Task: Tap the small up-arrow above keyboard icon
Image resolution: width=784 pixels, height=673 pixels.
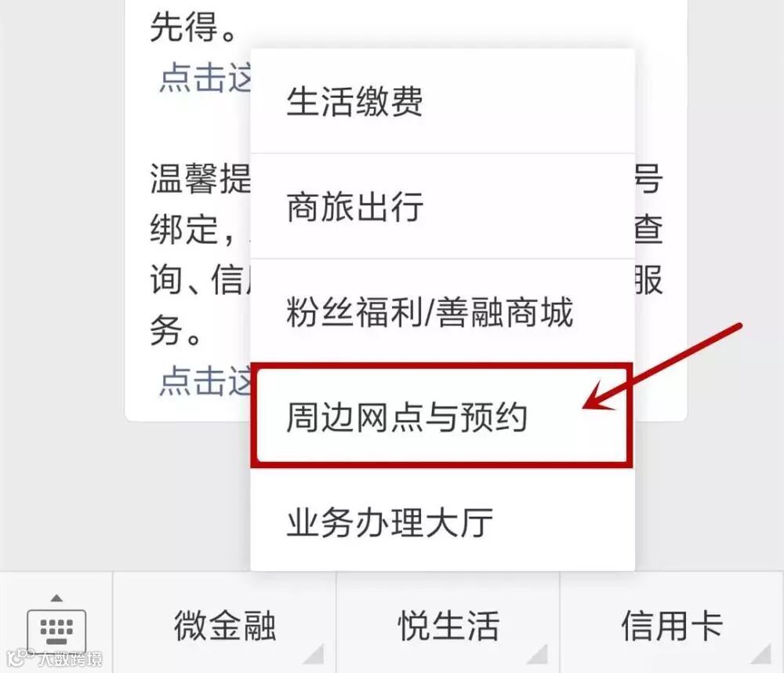Action: [x=56, y=598]
